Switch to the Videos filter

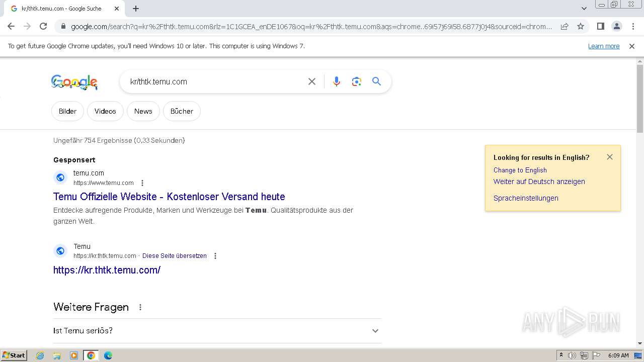105,111
